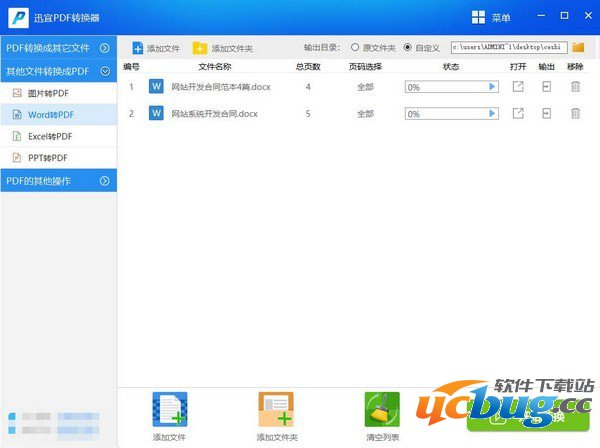Click the 状态 column header
600x448 pixels.
coord(451,67)
